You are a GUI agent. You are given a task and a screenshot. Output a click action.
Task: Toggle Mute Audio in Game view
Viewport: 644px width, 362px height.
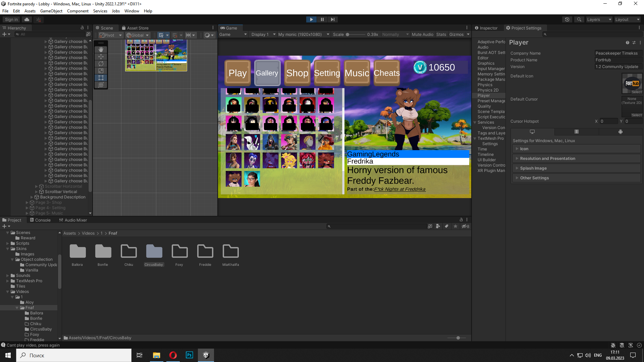point(422,35)
